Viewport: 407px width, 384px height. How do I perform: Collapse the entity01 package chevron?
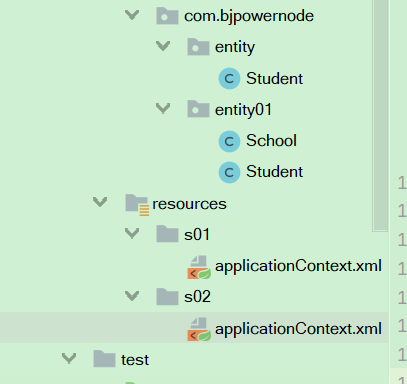tap(163, 108)
